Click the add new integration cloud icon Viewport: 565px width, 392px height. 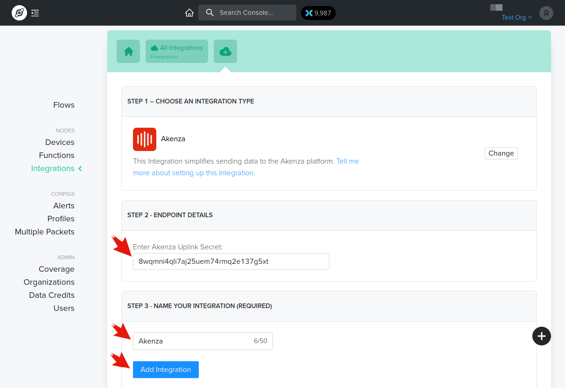click(225, 51)
